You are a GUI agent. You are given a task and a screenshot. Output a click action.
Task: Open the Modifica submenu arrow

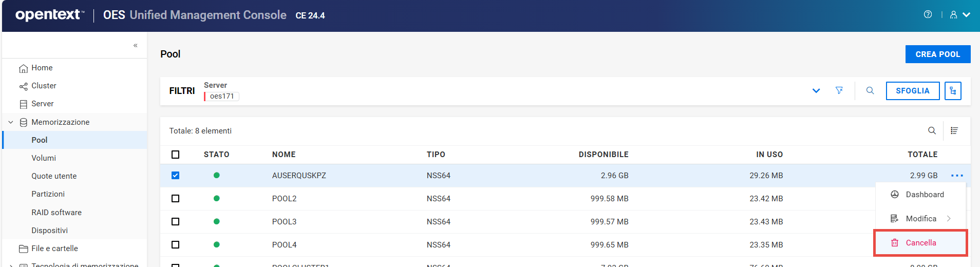point(949,219)
